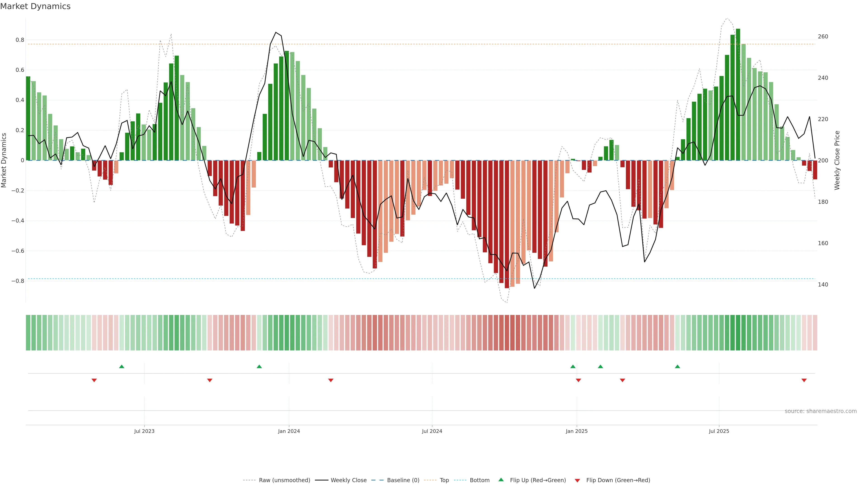868x488 pixels.
Task: Click the 260 tick on the price axis
Action: 823,36
